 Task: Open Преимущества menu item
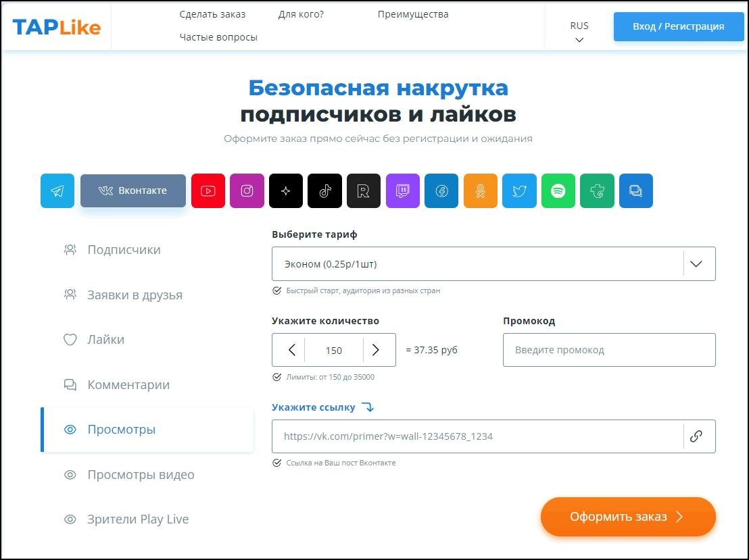tap(413, 14)
